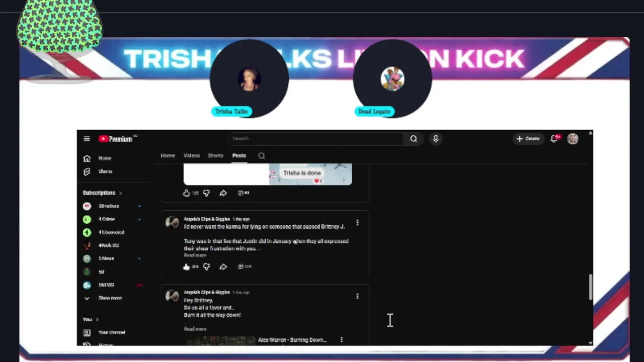Click the Trisha Talks name label
Image resolution: width=644 pixels, height=362 pixels.
coord(231,112)
